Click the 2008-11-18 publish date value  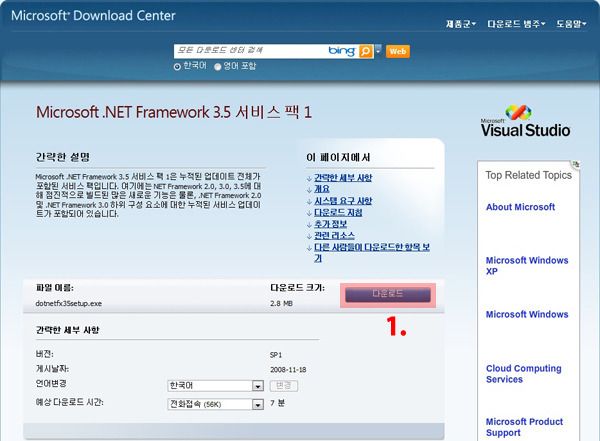click(288, 370)
